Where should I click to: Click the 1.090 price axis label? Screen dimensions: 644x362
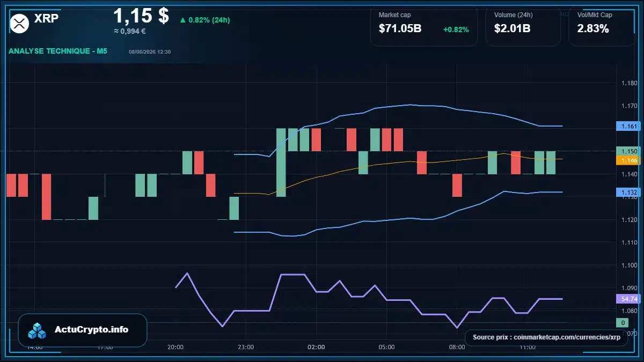click(628, 288)
